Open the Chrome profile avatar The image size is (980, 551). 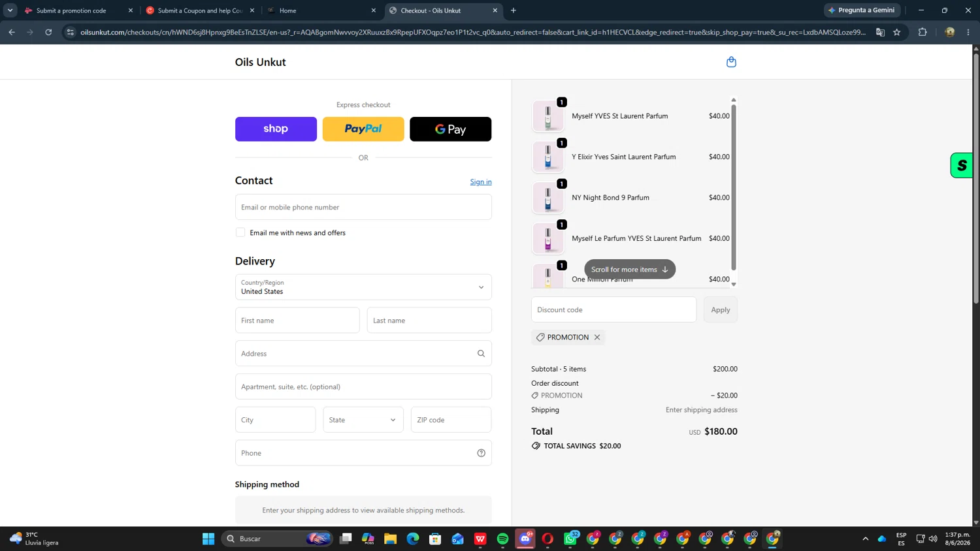point(950,32)
